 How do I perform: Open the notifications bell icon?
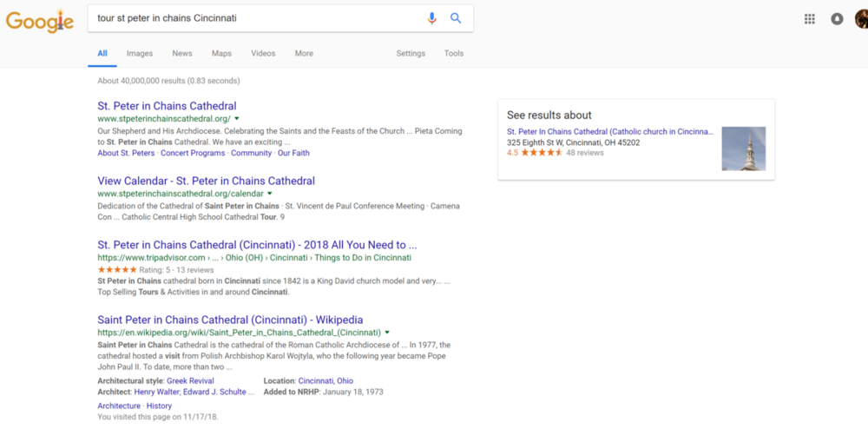[837, 19]
